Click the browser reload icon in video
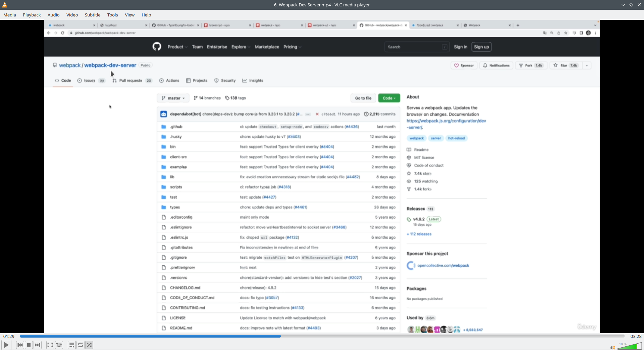Viewport: 644px width, 350px height. 63,33
